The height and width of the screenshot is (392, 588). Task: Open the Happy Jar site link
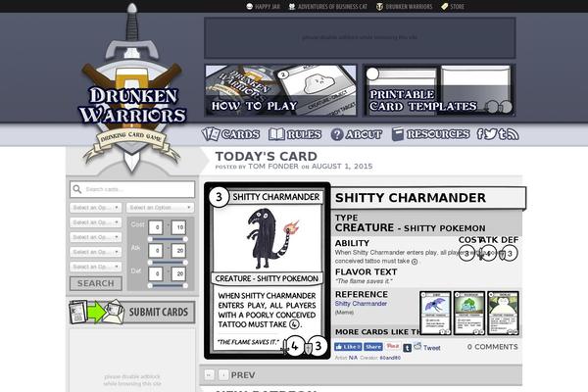pos(263,7)
